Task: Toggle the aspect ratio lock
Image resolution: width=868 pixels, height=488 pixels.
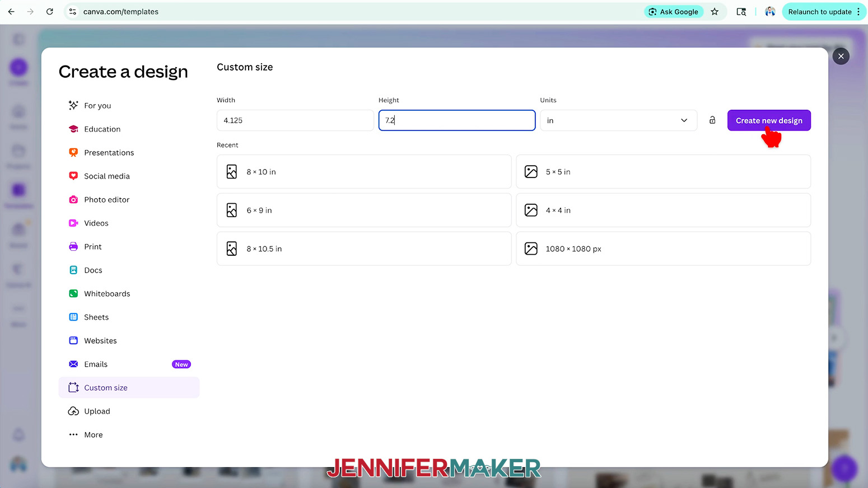Action: tap(712, 120)
